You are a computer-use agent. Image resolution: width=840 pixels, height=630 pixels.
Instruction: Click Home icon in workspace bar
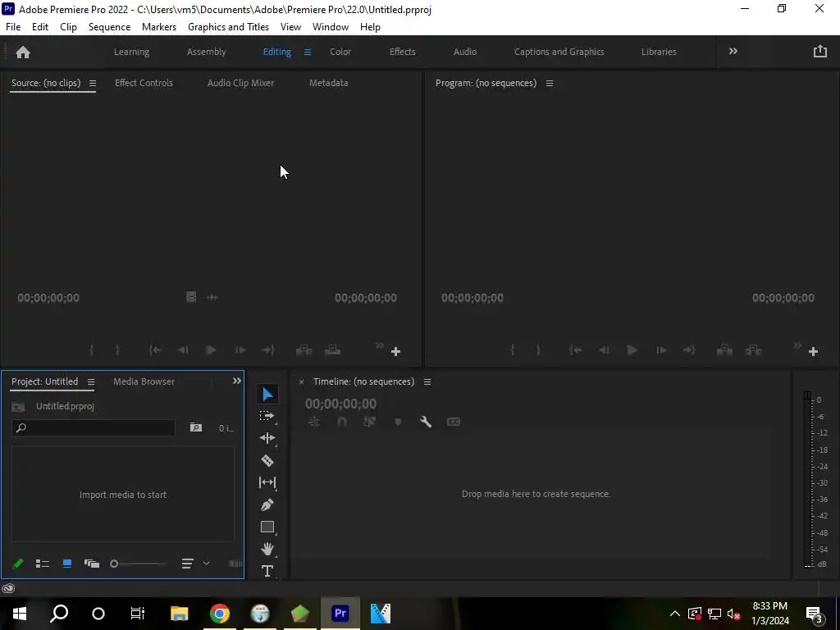(23, 52)
